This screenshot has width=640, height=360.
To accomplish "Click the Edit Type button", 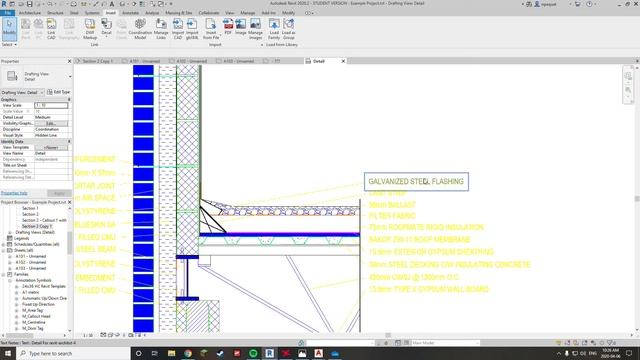I will (x=59, y=92).
